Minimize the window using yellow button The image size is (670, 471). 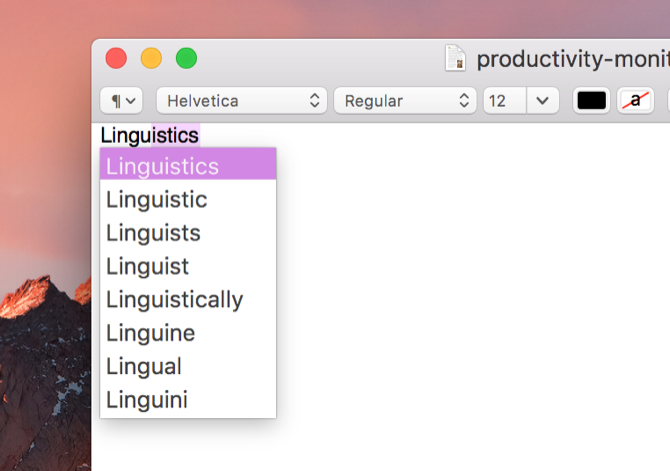151,58
